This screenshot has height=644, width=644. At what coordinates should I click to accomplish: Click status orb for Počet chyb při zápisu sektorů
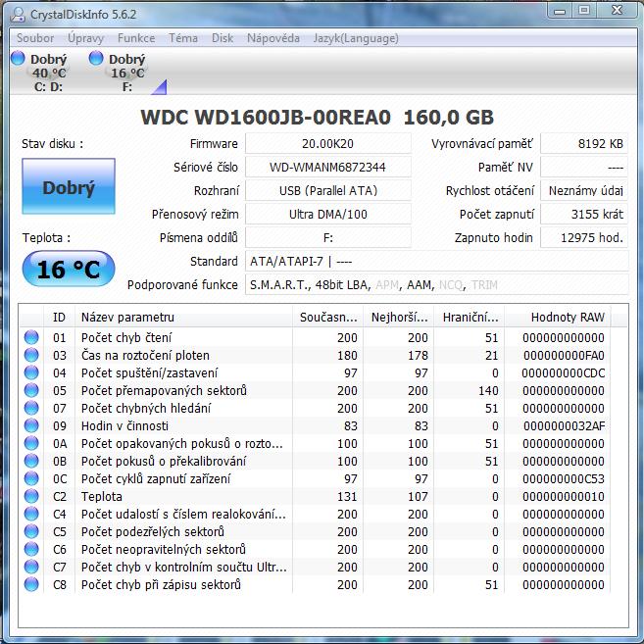(x=31, y=584)
